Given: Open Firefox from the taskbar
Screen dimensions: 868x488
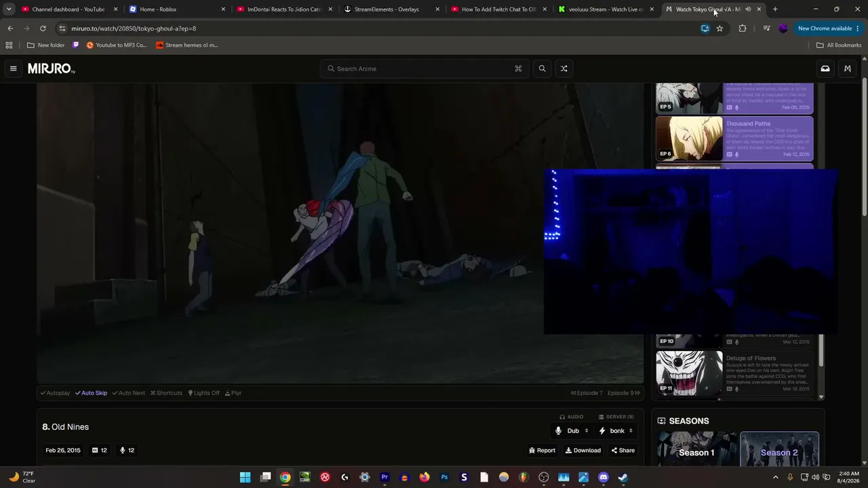Looking at the screenshot, I should point(425,477).
